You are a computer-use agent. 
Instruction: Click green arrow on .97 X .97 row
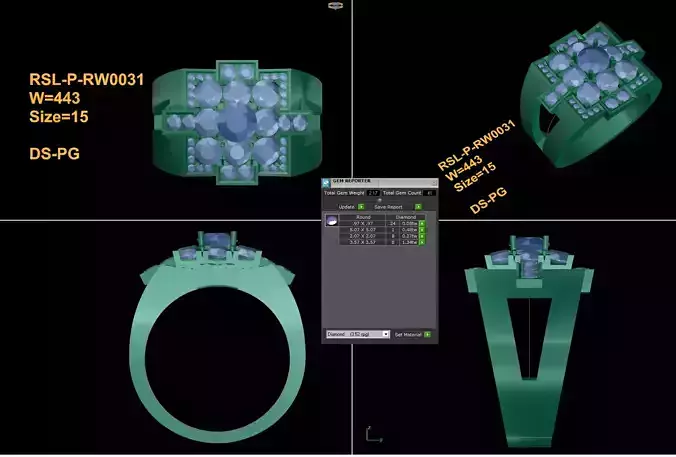tap(422, 224)
